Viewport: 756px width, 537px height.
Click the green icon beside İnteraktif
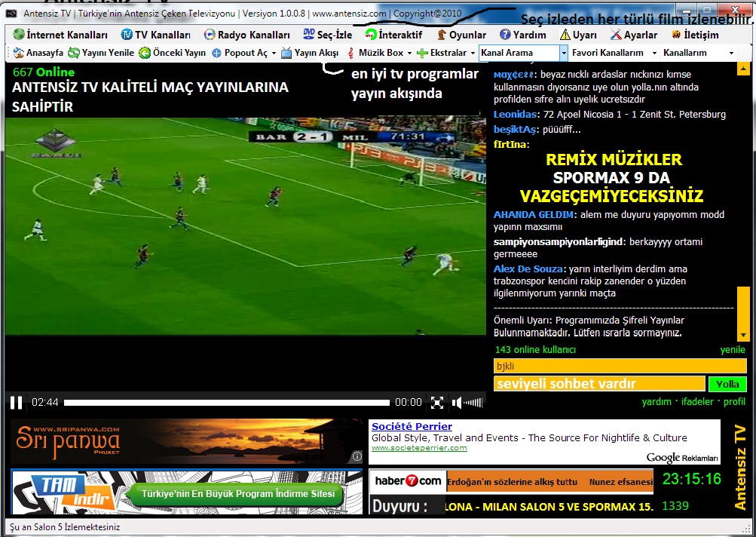pos(371,35)
